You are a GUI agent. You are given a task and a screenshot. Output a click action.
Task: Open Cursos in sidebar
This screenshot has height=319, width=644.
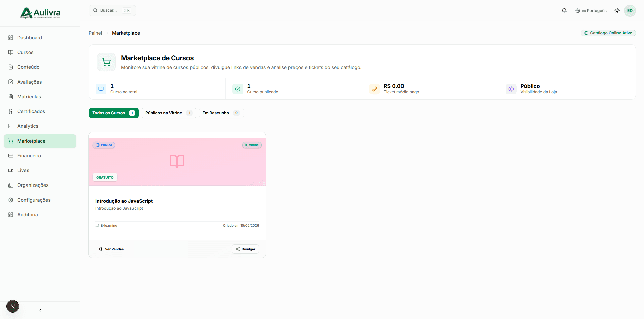coord(40,52)
